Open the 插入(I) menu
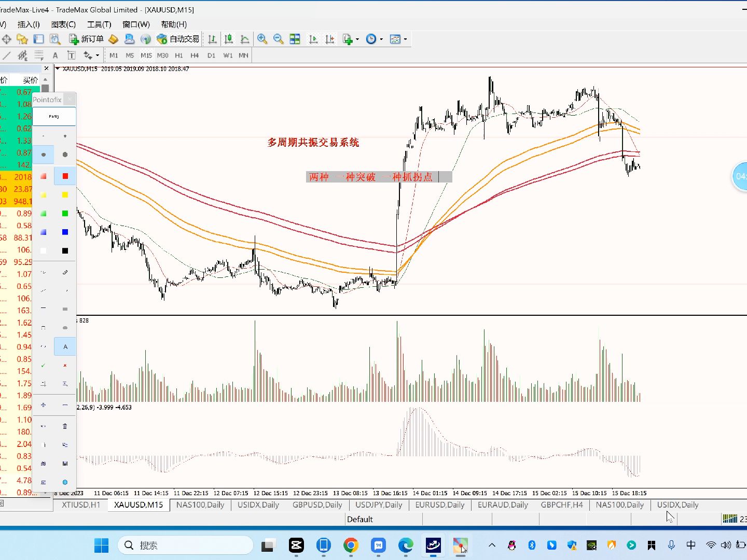 pos(29,24)
